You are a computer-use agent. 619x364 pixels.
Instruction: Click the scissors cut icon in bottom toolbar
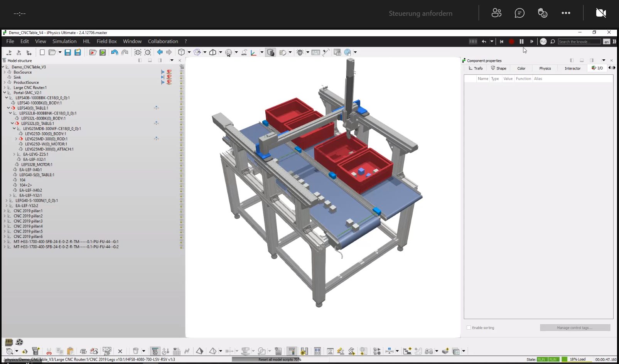point(49,351)
